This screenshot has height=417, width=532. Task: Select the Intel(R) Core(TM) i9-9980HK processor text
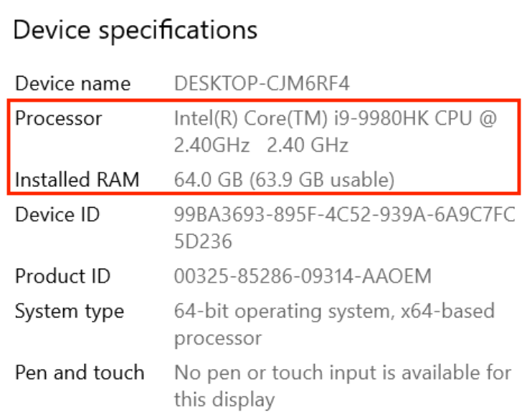coord(303,119)
